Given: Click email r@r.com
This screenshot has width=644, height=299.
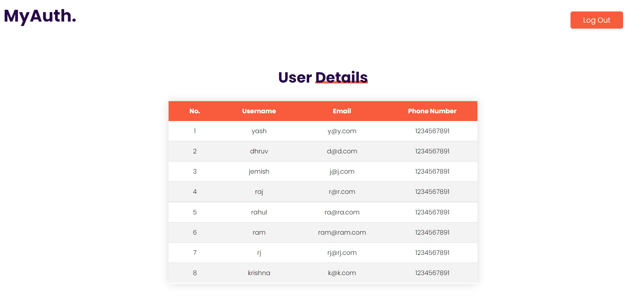Looking at the screenshot, I should (x=342, y=192).
